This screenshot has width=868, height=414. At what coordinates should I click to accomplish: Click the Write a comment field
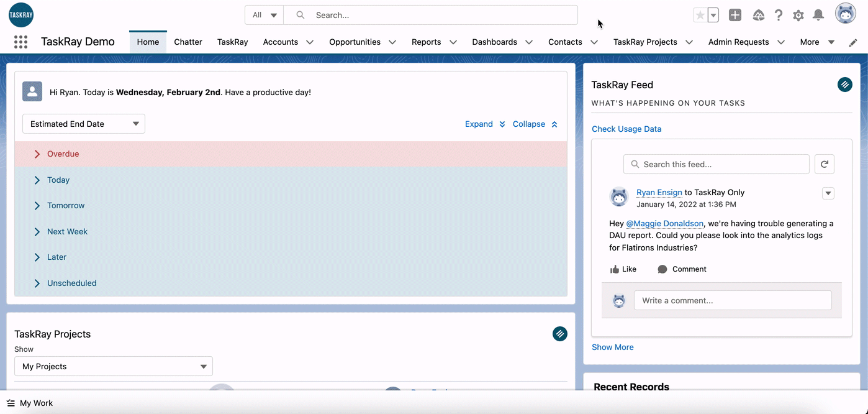click(x=733, y=300)
